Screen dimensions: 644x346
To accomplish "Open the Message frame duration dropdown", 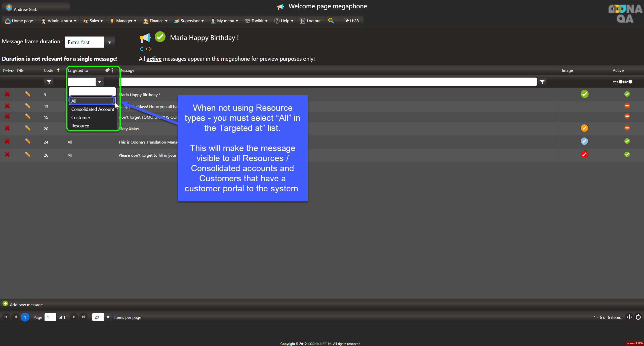I will [x=109, y=42].
